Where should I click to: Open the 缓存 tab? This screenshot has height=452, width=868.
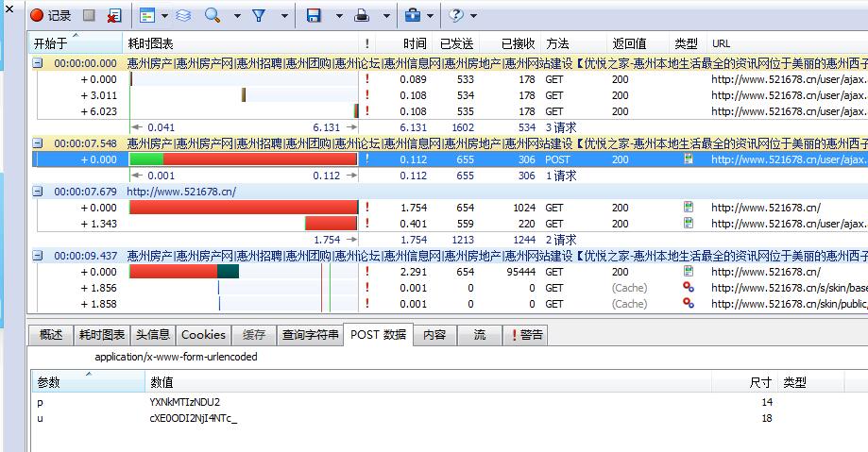[253, 335]
